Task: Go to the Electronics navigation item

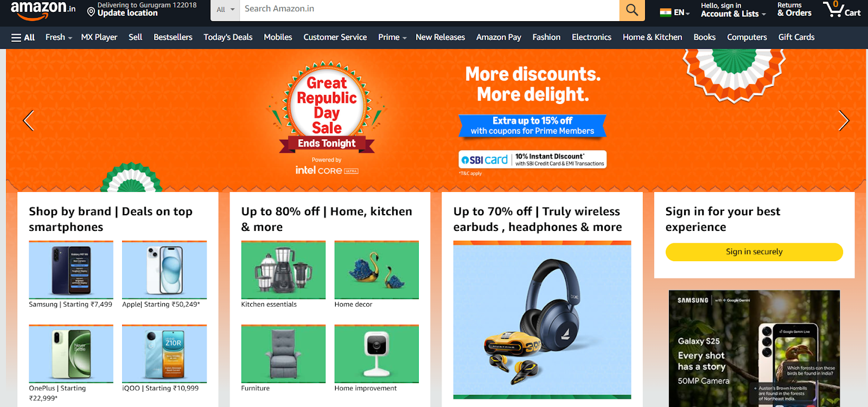Action: point(591,37)
